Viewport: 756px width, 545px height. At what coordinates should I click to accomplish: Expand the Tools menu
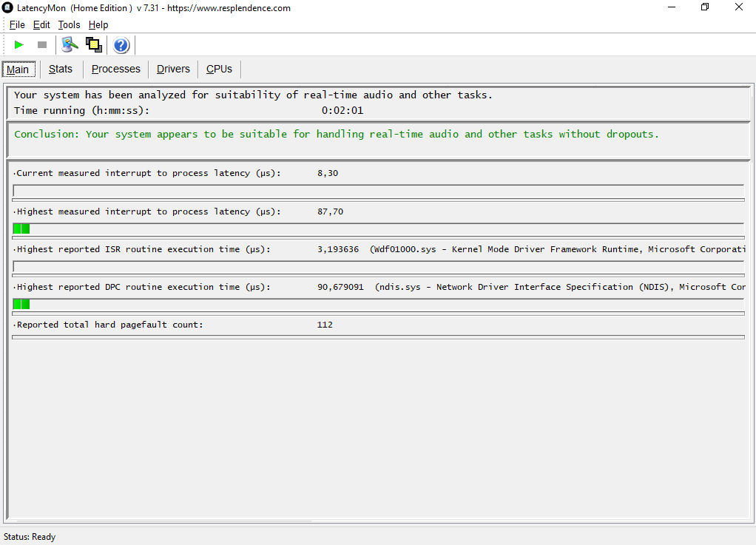point(69,25)
